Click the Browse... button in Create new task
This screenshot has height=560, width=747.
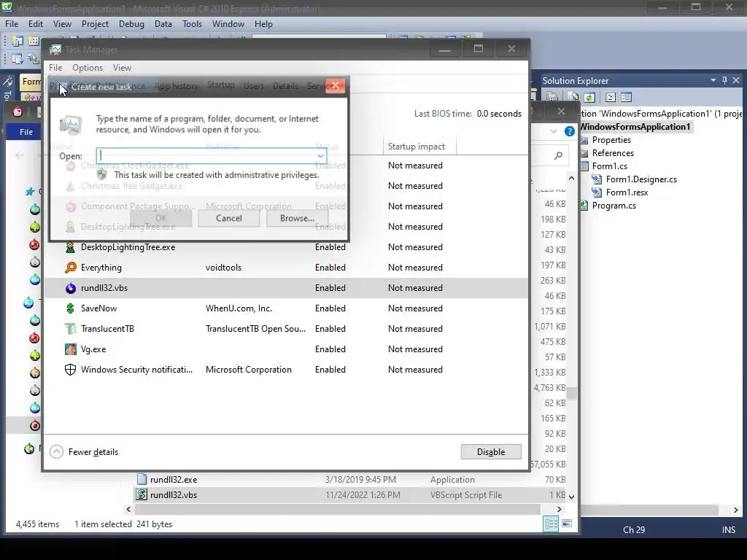297,218
